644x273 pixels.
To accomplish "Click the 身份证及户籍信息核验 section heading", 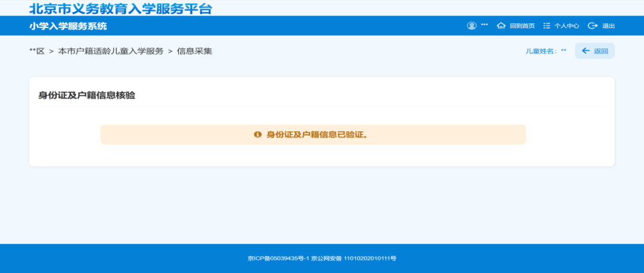I will (x=86, y=95).
